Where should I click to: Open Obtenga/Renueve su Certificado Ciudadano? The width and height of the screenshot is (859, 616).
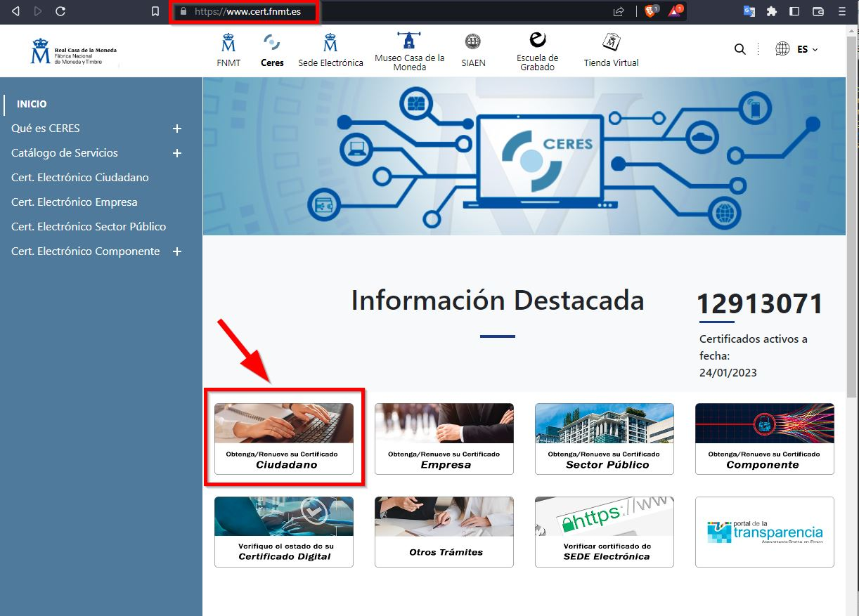tap(283, 438)
